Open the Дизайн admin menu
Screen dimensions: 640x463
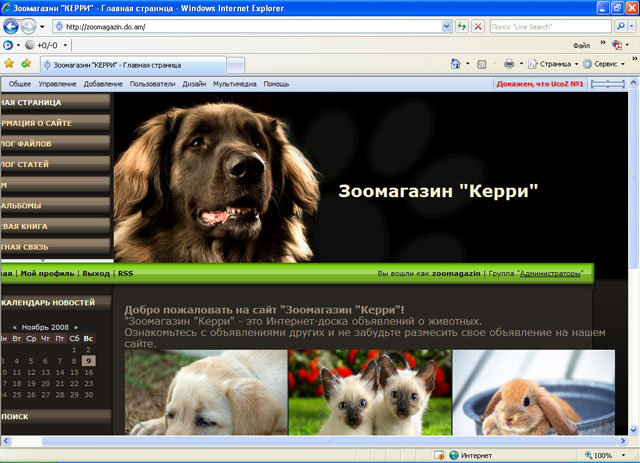(x=194, y=84)
